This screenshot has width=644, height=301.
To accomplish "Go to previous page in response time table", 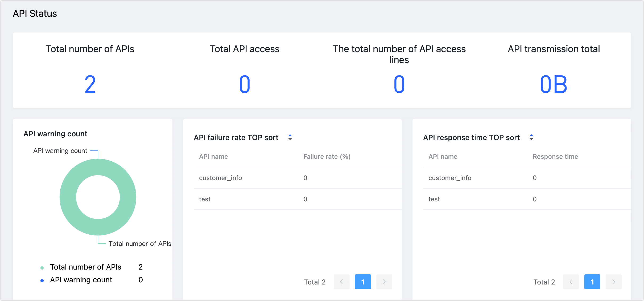I will pyautogui.click(x=571, y=282).
